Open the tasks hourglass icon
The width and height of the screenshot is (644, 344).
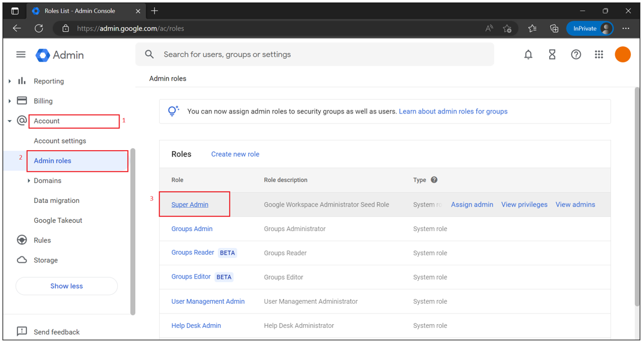(x=552, y=55)
